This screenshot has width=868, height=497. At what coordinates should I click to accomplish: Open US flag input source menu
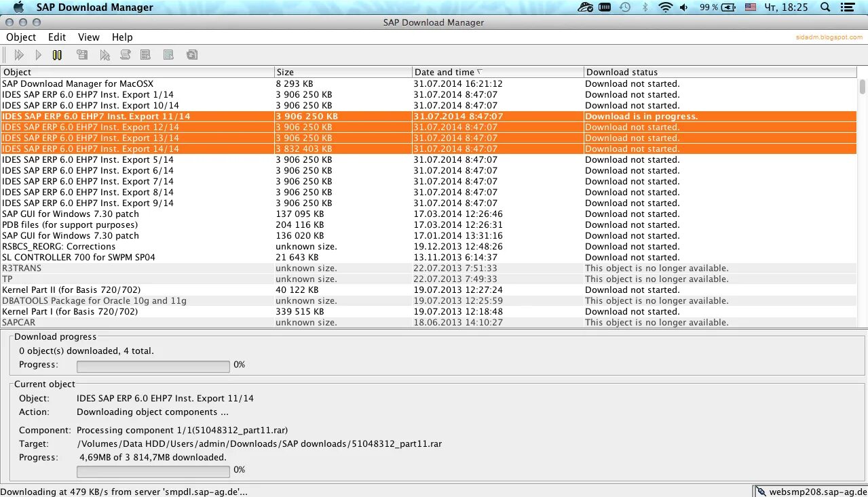point(751,7)
